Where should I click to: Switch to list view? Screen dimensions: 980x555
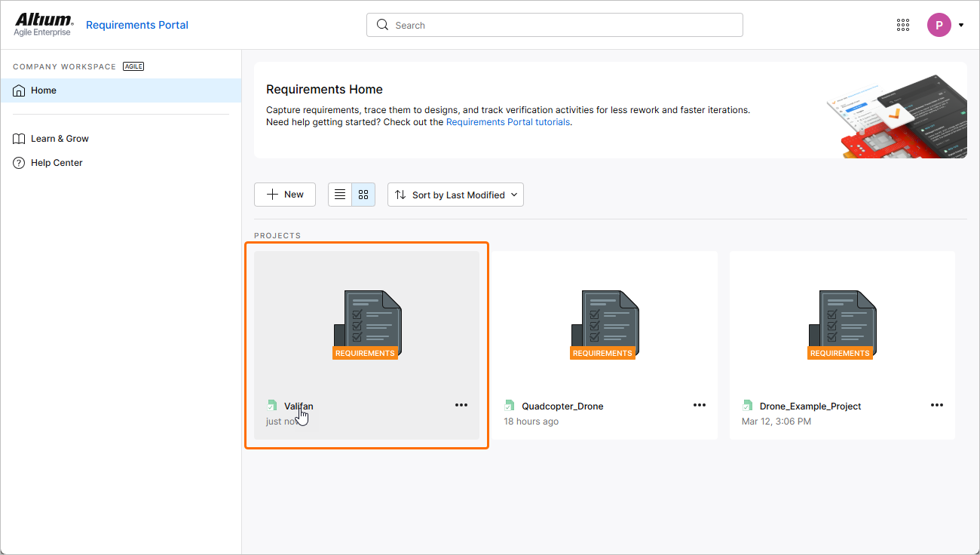(x=340, y=195)
